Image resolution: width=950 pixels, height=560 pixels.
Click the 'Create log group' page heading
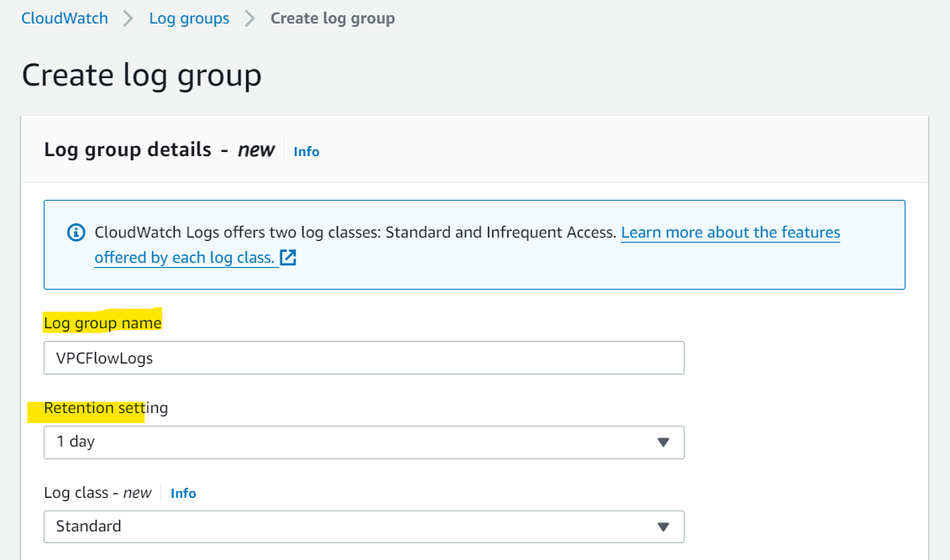142,76
